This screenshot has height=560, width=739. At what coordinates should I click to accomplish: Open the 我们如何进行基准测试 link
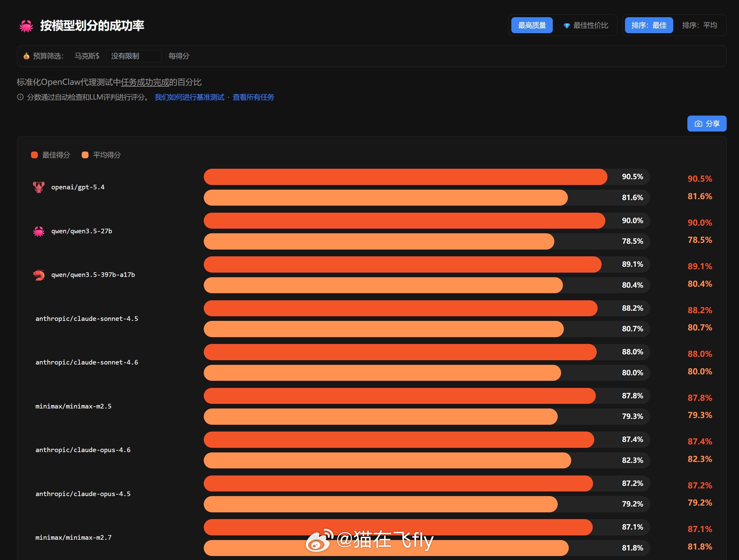(189, 97)
